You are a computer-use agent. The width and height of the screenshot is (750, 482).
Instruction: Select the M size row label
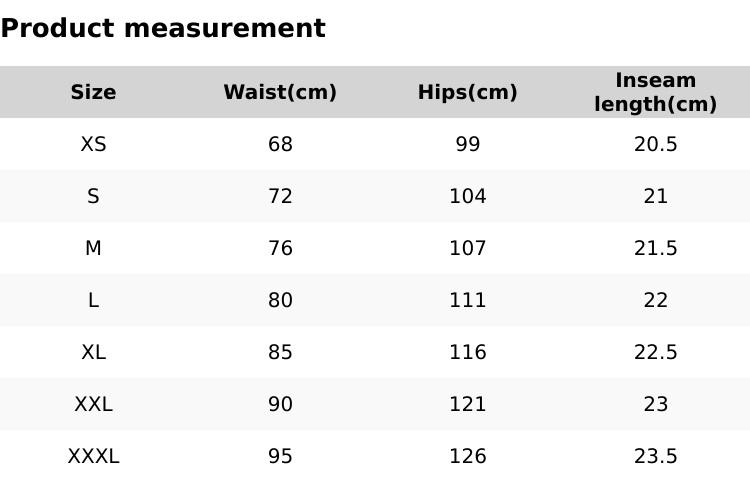(x=93, y=249)
